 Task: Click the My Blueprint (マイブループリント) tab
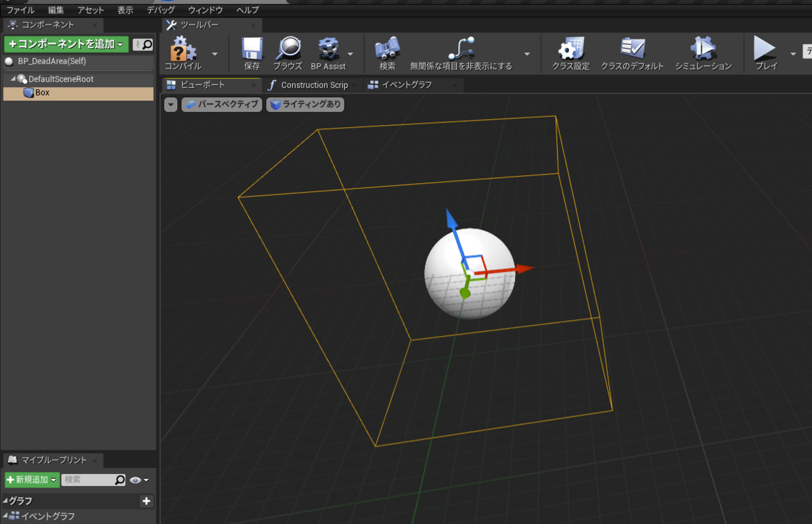(54, 460)
